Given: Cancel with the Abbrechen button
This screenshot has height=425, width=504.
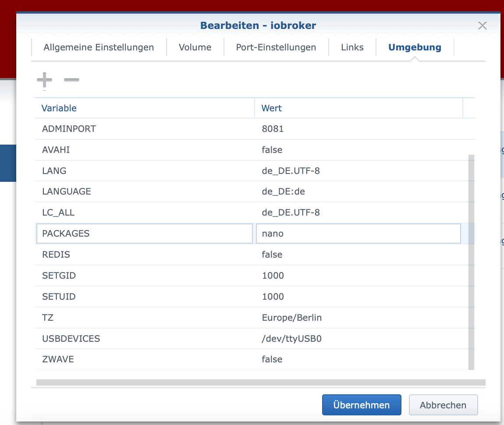Looking at the screenshot, I should 443,405.
